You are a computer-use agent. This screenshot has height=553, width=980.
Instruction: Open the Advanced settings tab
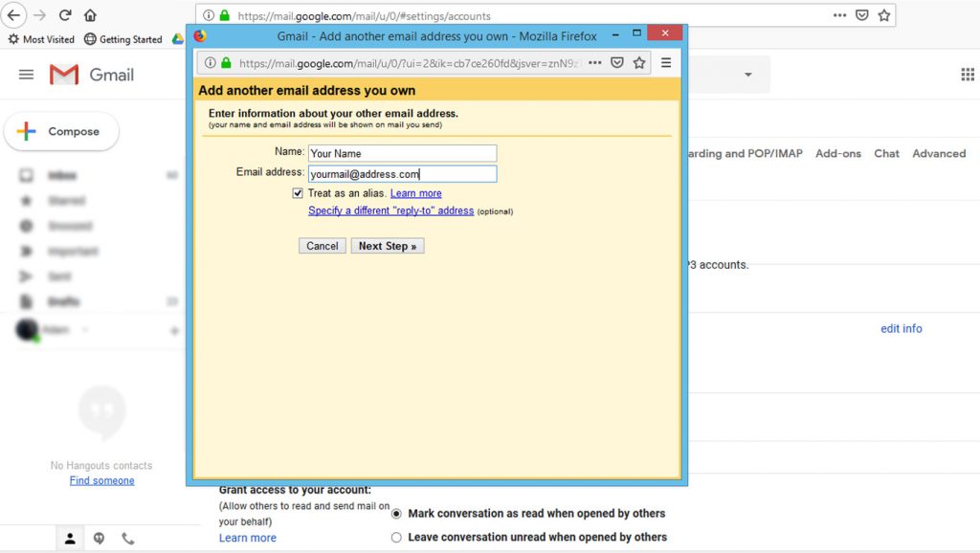939,153
